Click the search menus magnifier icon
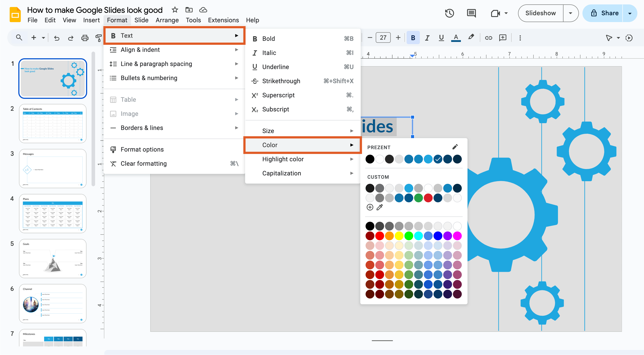 pos(19,38)
